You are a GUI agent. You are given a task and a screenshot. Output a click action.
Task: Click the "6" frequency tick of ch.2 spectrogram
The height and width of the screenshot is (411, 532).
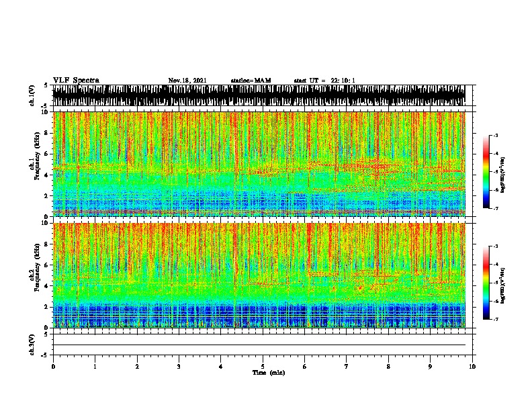coord(47,265)
